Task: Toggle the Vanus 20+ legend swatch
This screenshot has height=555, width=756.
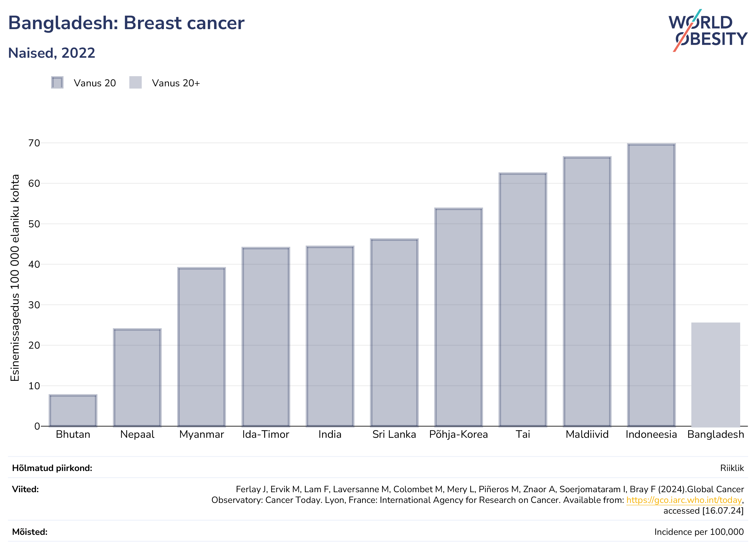Action: pos(135,83)
